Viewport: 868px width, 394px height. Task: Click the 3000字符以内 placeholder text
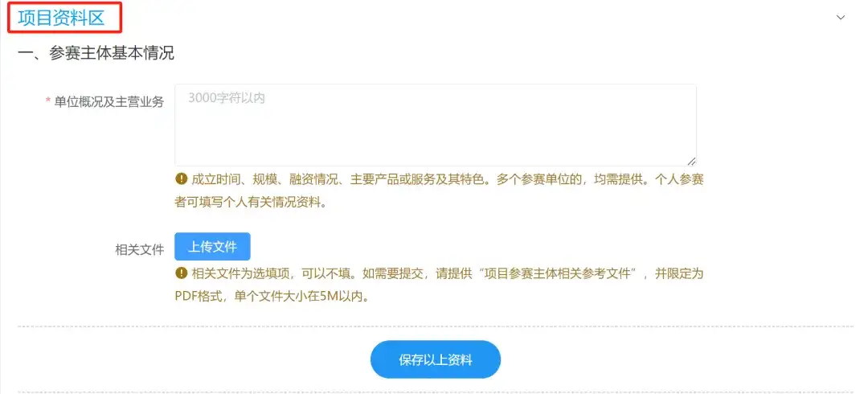tap(227, 98)
